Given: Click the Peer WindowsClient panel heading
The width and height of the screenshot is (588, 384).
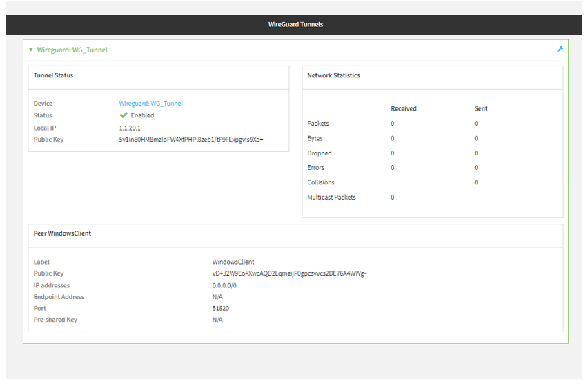Looking at the screenshot, I should 62,233.
